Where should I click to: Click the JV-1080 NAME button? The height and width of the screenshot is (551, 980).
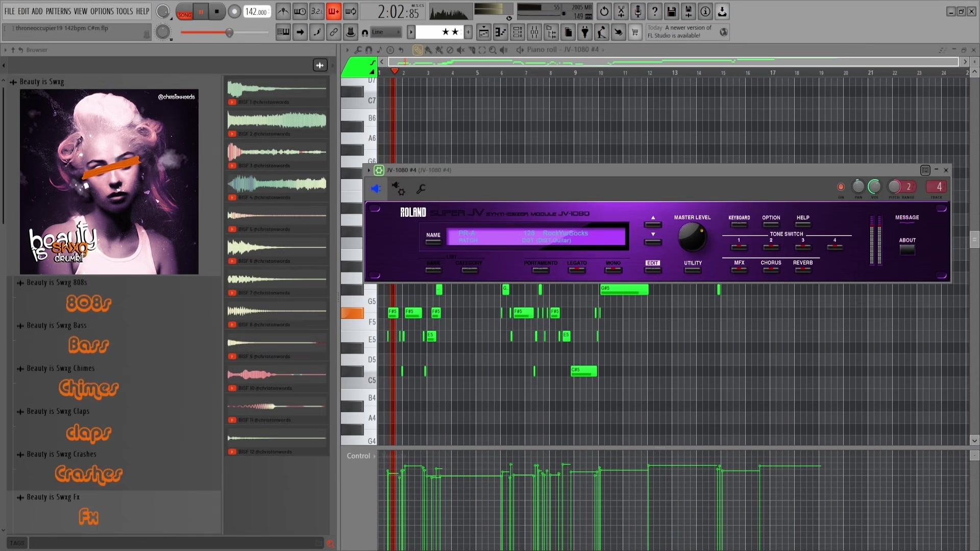click(x=433, y=242)
